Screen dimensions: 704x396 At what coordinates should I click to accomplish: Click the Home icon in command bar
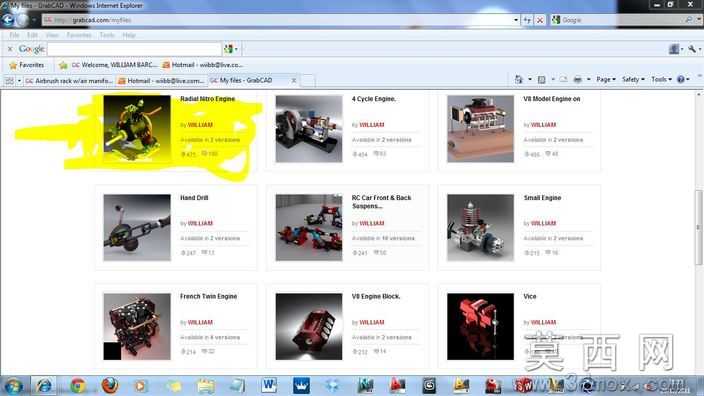519,79
